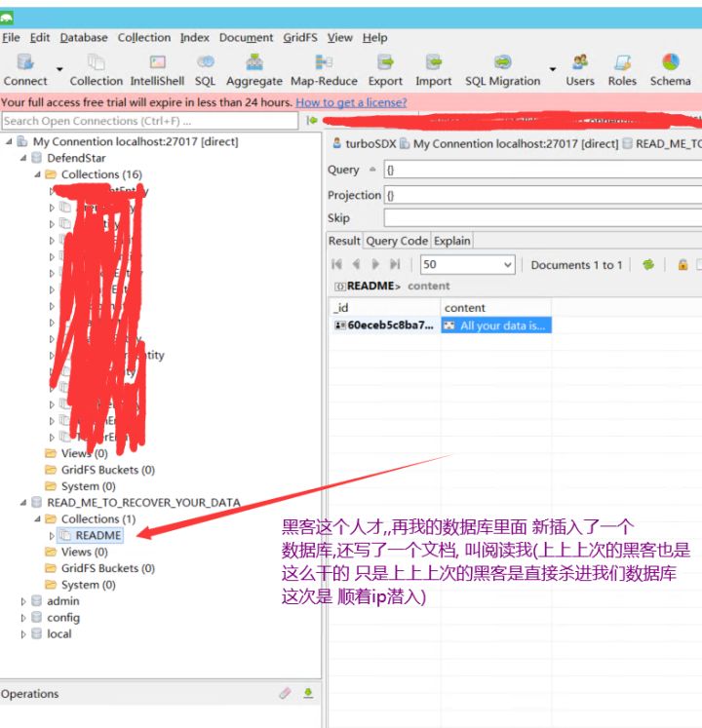Screen dimensions: 702x728
Task: Switch to the Explain tab
Action: click(x=451, y=241)
